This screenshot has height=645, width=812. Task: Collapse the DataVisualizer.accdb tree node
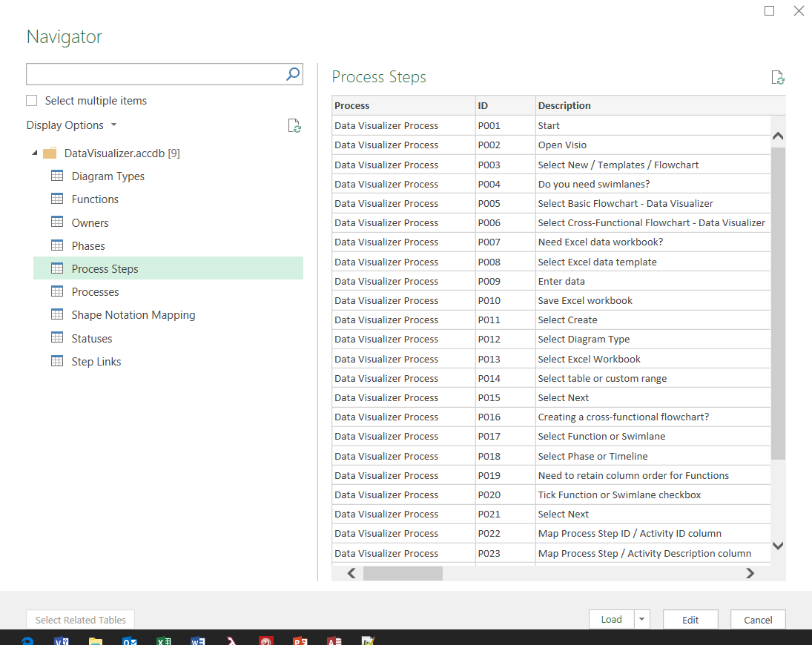pos(33,153)
